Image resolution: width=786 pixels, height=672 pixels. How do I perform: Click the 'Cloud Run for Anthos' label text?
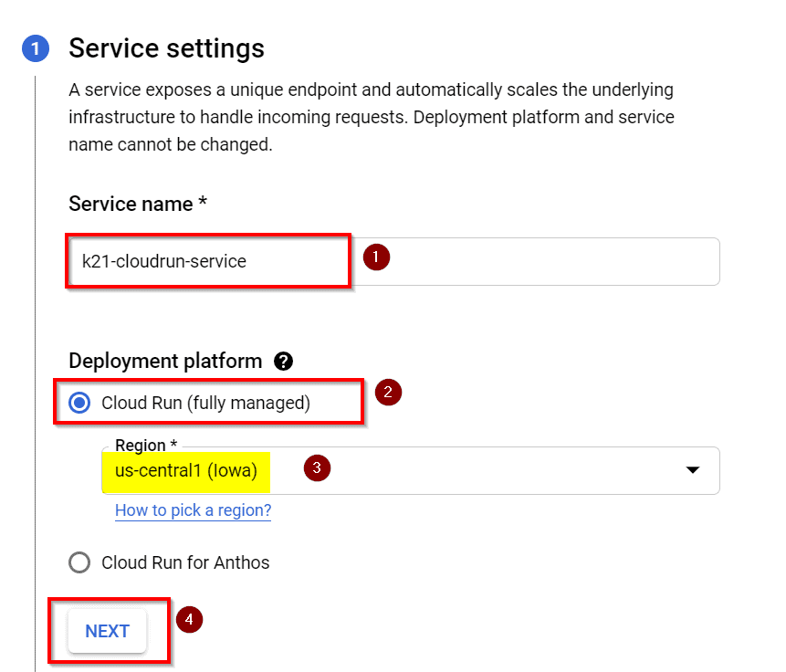click(x=185, y=562)
